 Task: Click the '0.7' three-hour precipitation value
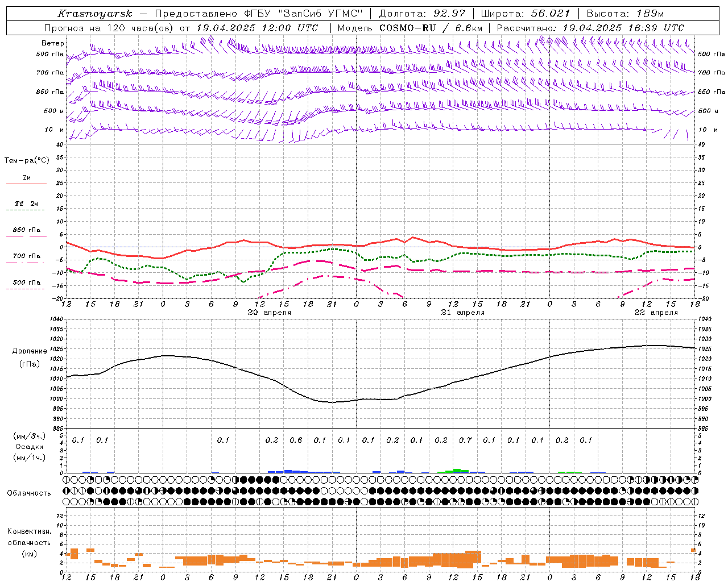[465, 440]
